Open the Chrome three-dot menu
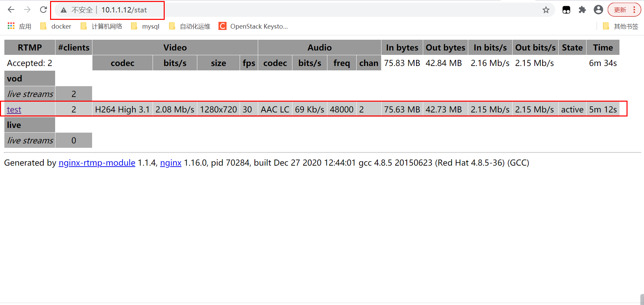Image resolution: width=644 pixels, height=305 pixels. point(634,10)
